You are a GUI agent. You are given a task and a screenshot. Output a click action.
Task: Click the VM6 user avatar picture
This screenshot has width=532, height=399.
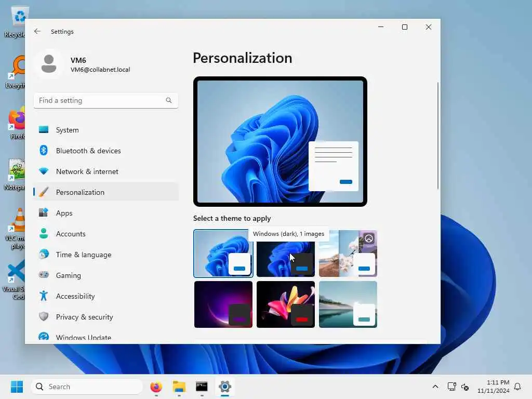click(49, 64)
